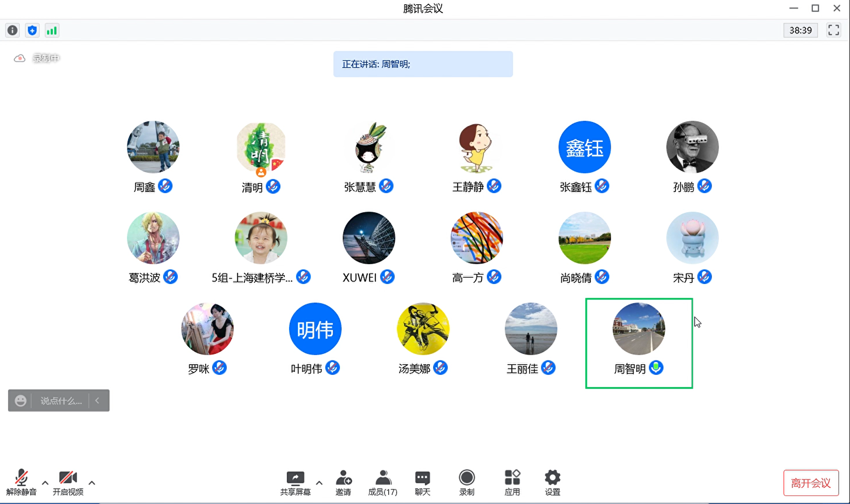The image size is (850, 504).
Task: Open the members (17) list
Action: (383, 482)
